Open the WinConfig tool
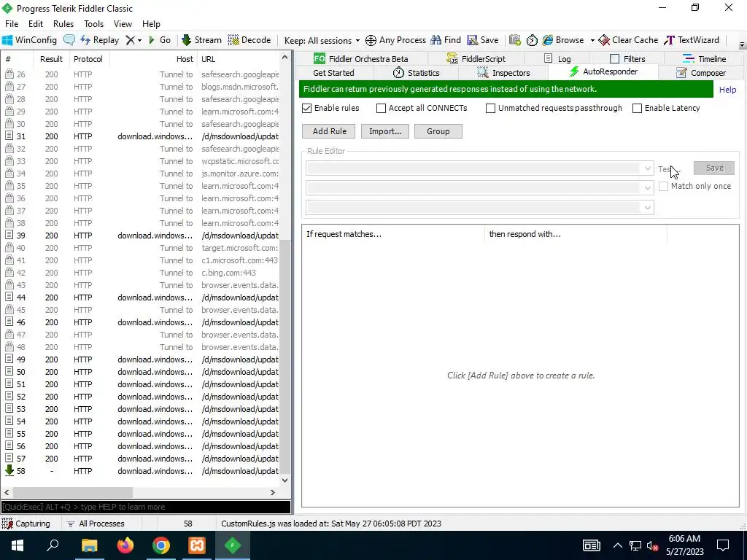Screen dimensions: 747x560 (x=29, y=40)
